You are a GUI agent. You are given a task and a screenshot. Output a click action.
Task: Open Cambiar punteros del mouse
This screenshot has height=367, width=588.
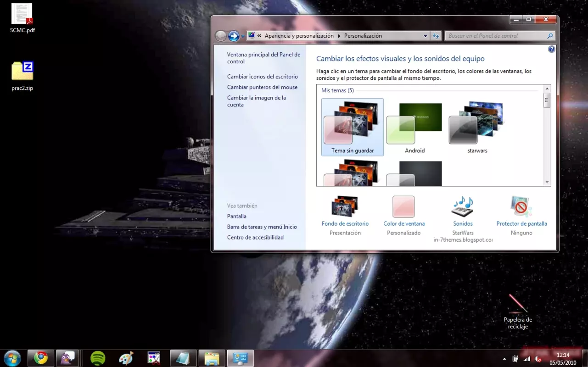click(x=262, y=87)
